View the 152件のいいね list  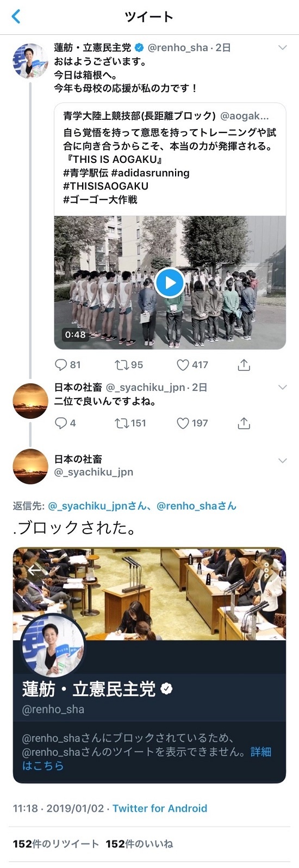coord(139,844)
